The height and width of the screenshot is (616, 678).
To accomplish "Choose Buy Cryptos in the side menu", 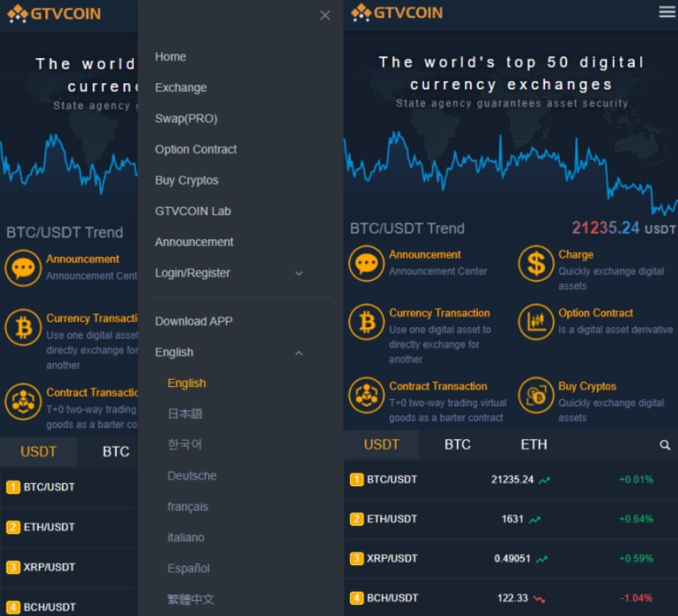I will [x=186, y=181].
